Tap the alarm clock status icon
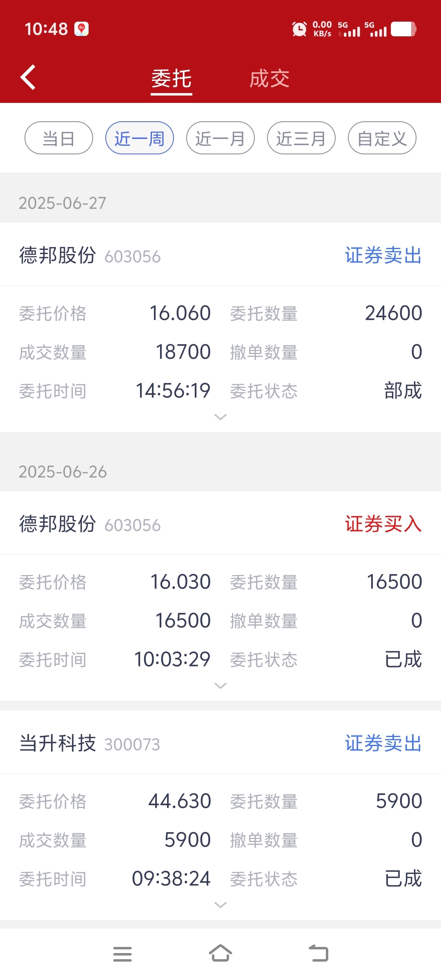441x980 pixels. [x=299, y=29]
